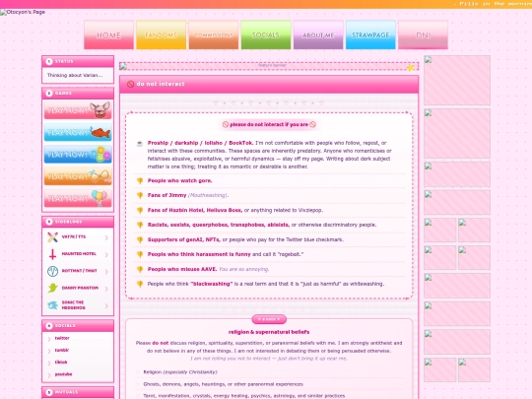The height and width of the screenshot is (399, 532).
Task: Click the 'Thinking about Varian...' status text
Action: click(x=75, y=75)
